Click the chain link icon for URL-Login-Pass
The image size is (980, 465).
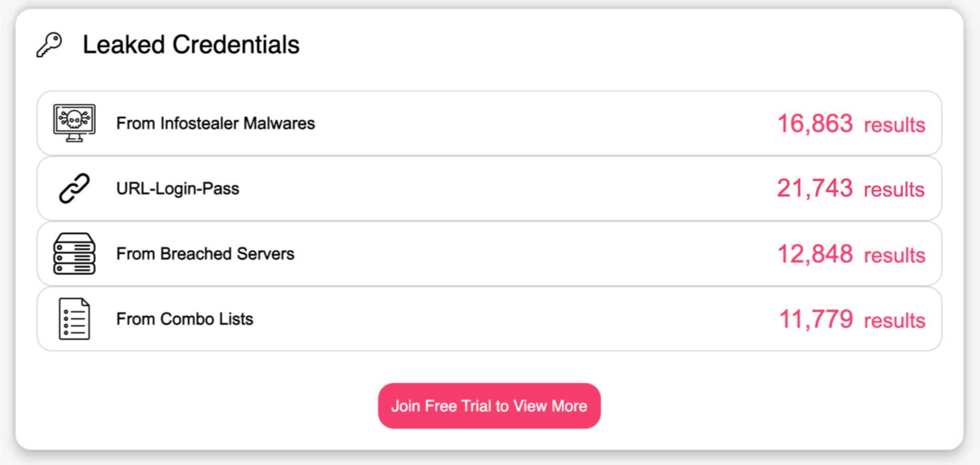[74, 188]
